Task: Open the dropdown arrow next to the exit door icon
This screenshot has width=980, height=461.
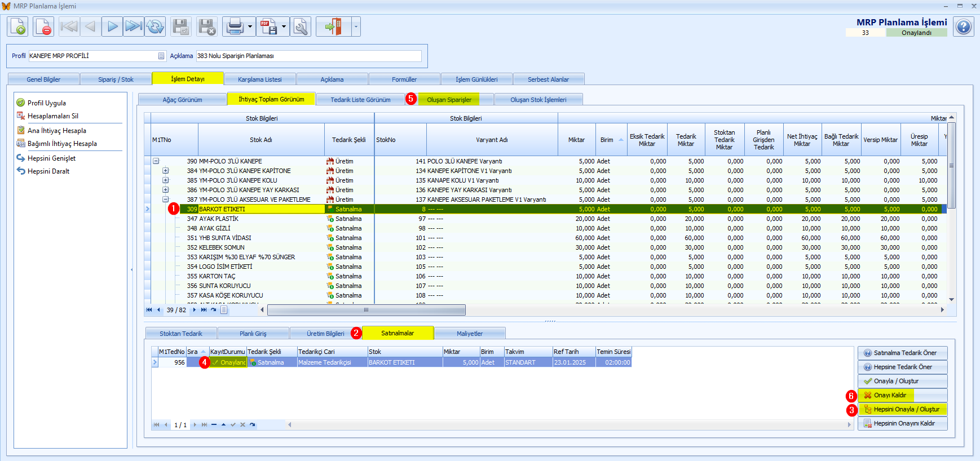Action: (x=356, y=26)
